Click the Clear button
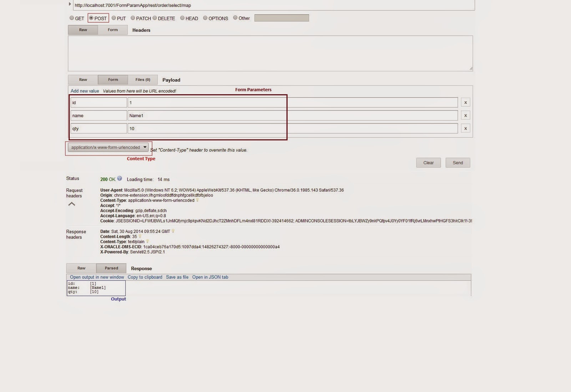571x392 pixels. pos(428,163)
